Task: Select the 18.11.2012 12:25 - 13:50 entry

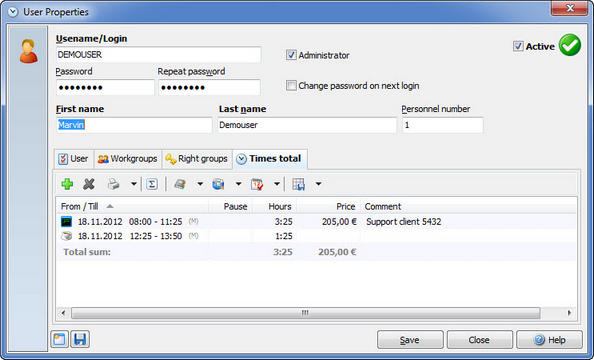Action: point(316,236)
